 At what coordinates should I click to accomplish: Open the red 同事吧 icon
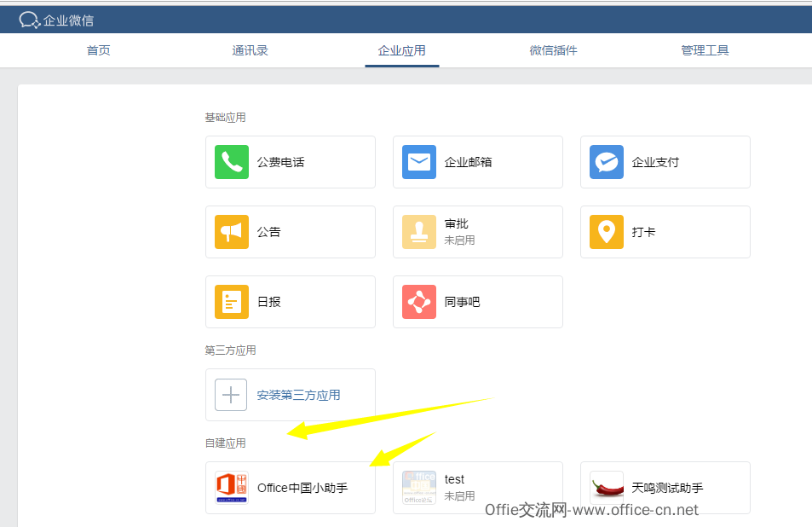tap(419, 302)
